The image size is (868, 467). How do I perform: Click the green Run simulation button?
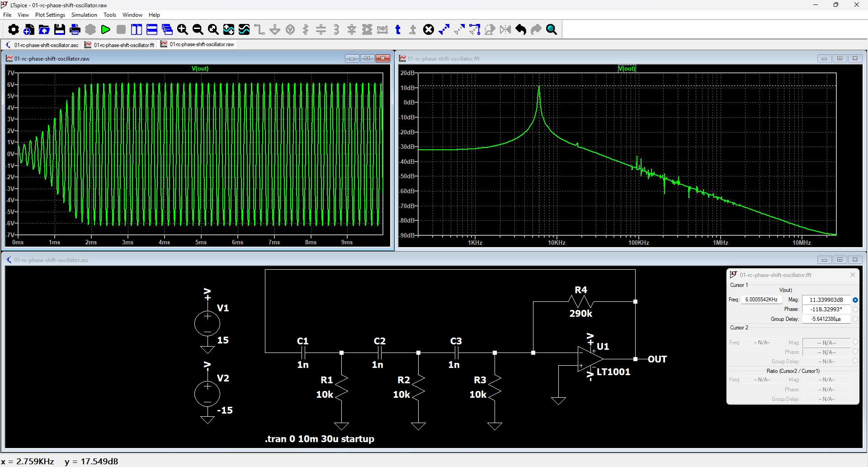tap(106, 30)
